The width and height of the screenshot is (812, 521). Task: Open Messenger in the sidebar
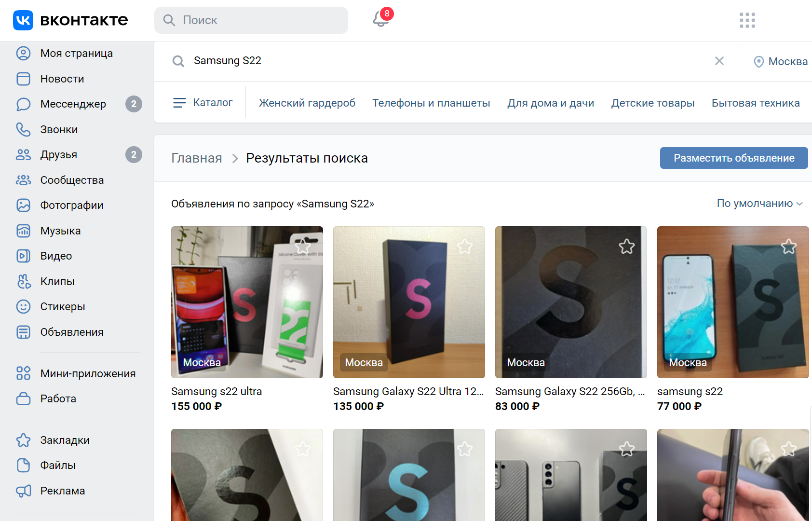[x=73, y=104]
